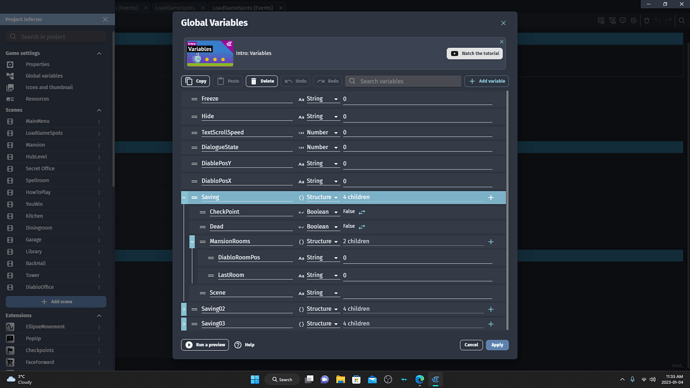Click the Delete trash button

[261, 81]
